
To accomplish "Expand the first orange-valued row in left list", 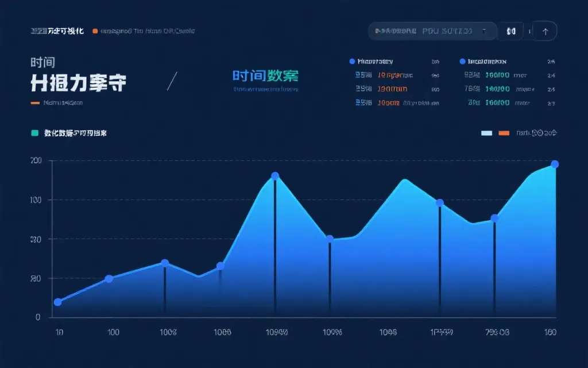I will (394, 75).
